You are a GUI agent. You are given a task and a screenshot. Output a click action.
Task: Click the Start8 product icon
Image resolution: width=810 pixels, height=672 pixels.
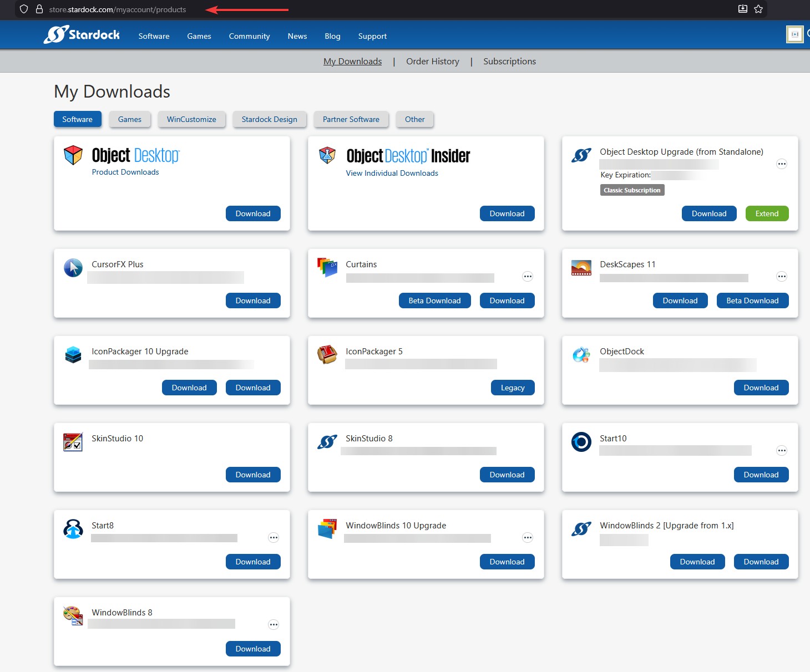pos(73,529)
